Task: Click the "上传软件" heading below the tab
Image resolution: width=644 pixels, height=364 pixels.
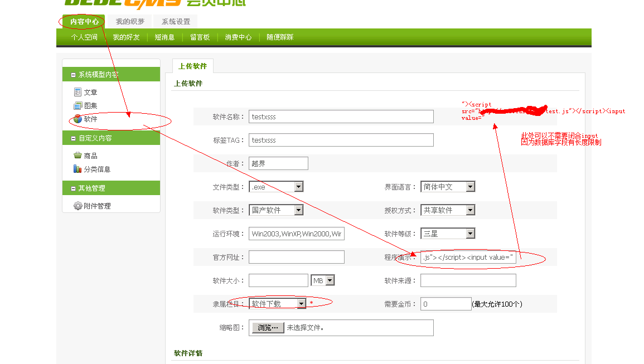Action: (188, 84)
